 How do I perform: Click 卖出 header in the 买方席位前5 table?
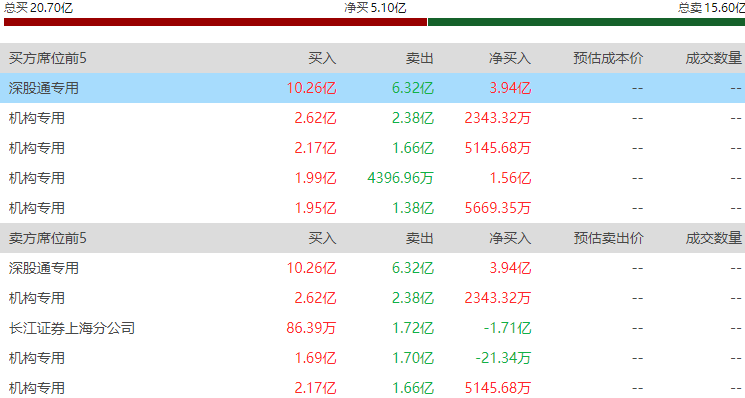(x=420, y=58)
